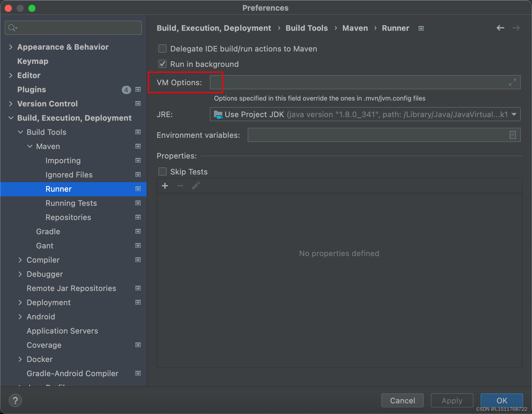
Task: Enable Delegate IDE build/run actions to Maven
Action: [162, 48]
